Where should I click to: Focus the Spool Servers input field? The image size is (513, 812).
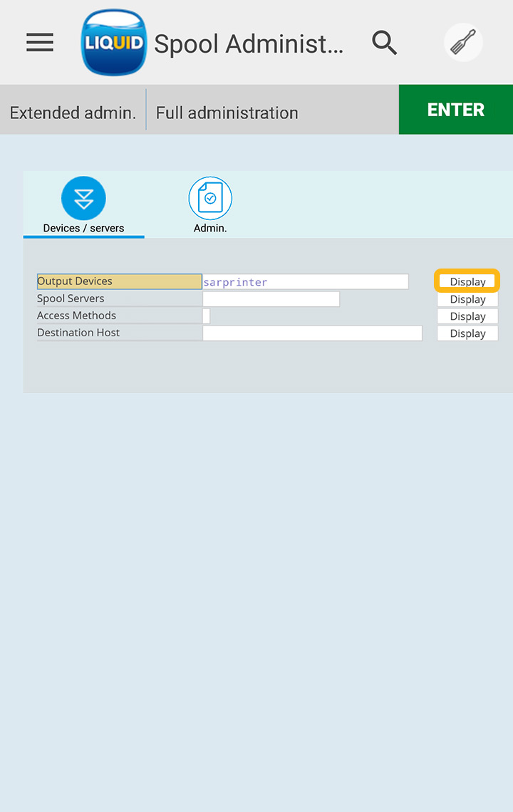[271, 299]
